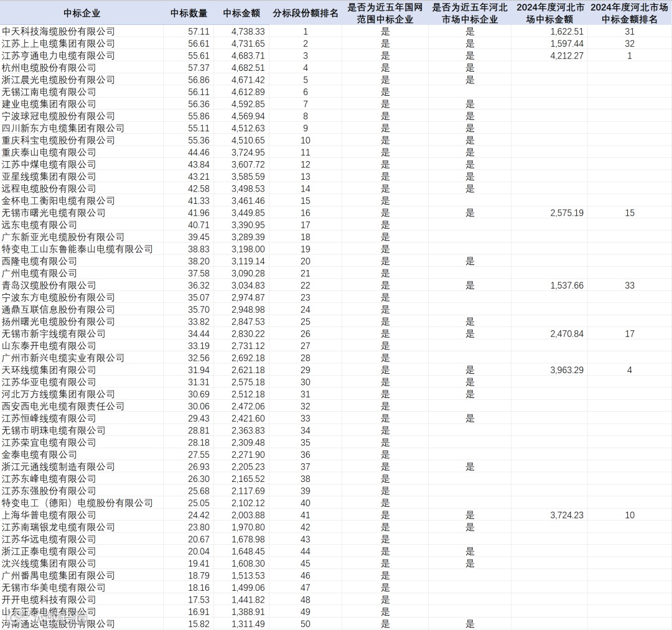Click cell 远东电缆有限公司
Screen dimensions: 672x630
tap(39, 225)
